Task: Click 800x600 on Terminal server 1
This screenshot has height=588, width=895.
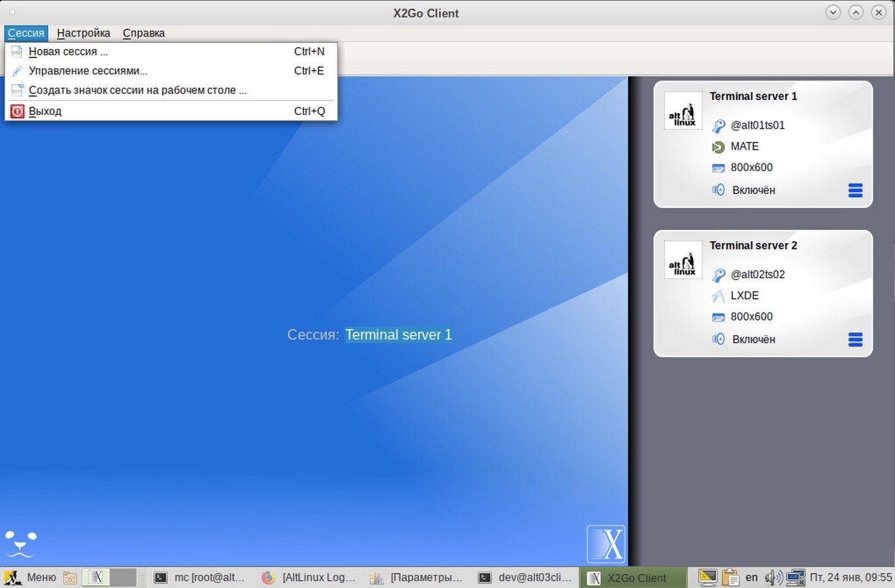Action: point(751,167)
